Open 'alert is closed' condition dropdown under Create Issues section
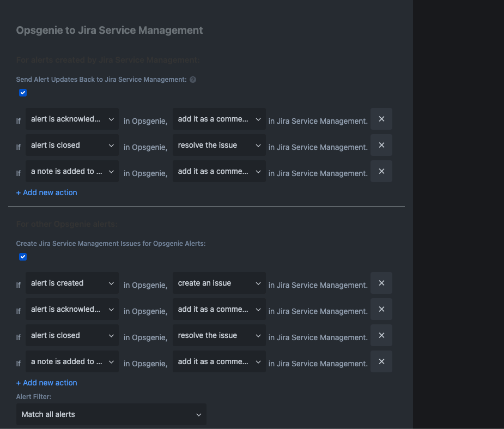This screenshot has height=429, width=504. (72, 335)
